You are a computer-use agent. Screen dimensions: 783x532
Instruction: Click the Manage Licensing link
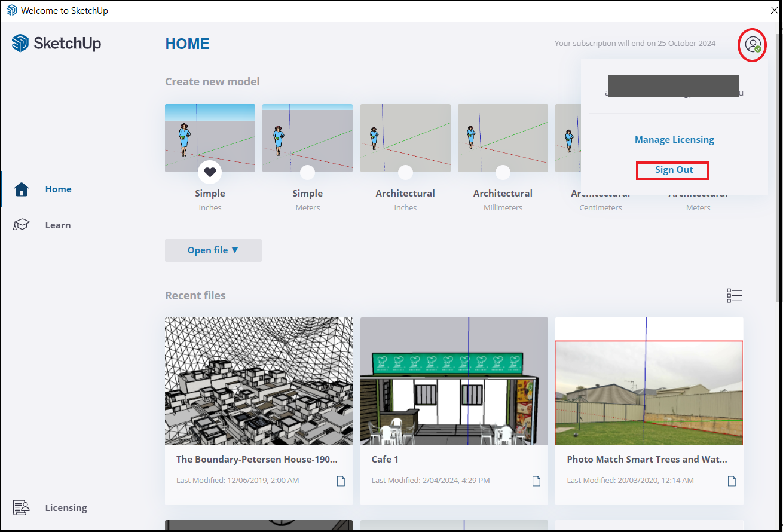click(674, 140)
